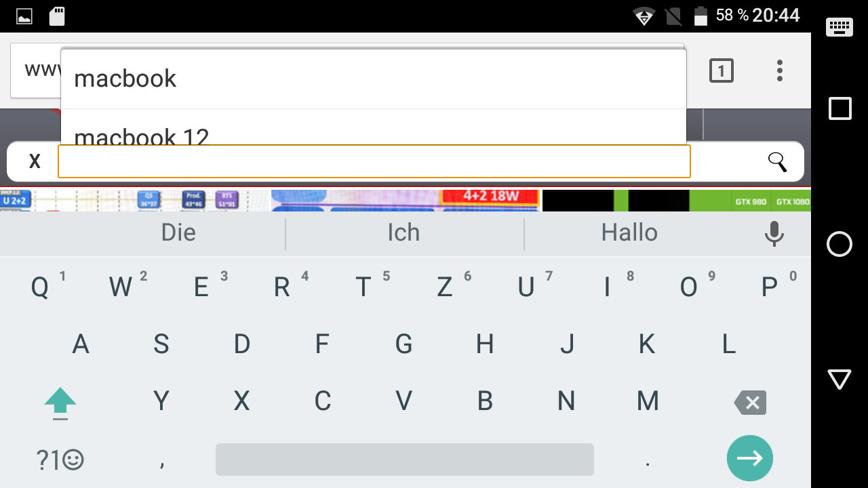Tap the microphone voice input icon

[x=774, y=233]
